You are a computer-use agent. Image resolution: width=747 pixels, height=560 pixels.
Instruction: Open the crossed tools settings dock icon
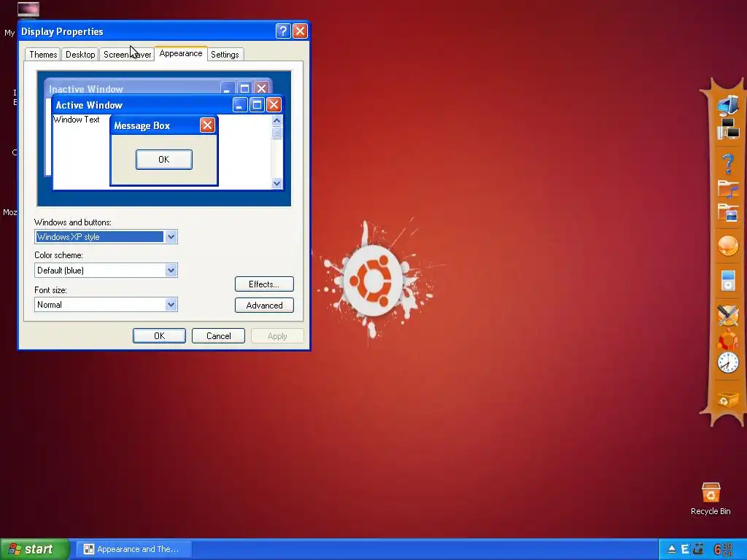727,315
